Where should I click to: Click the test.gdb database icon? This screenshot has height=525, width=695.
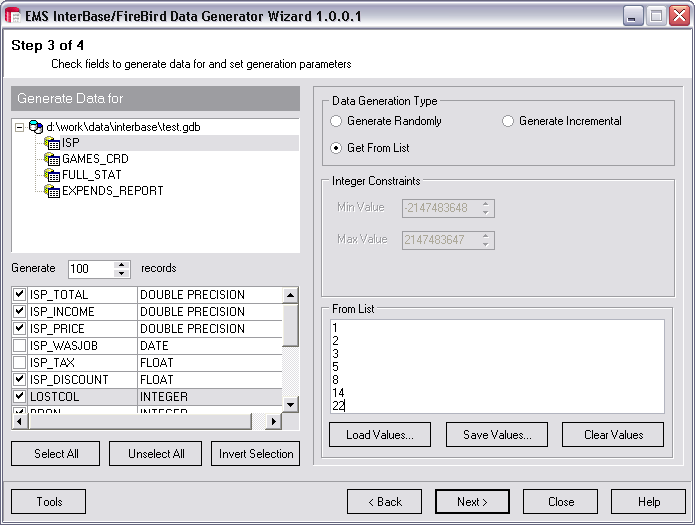[x=36, y=127]
